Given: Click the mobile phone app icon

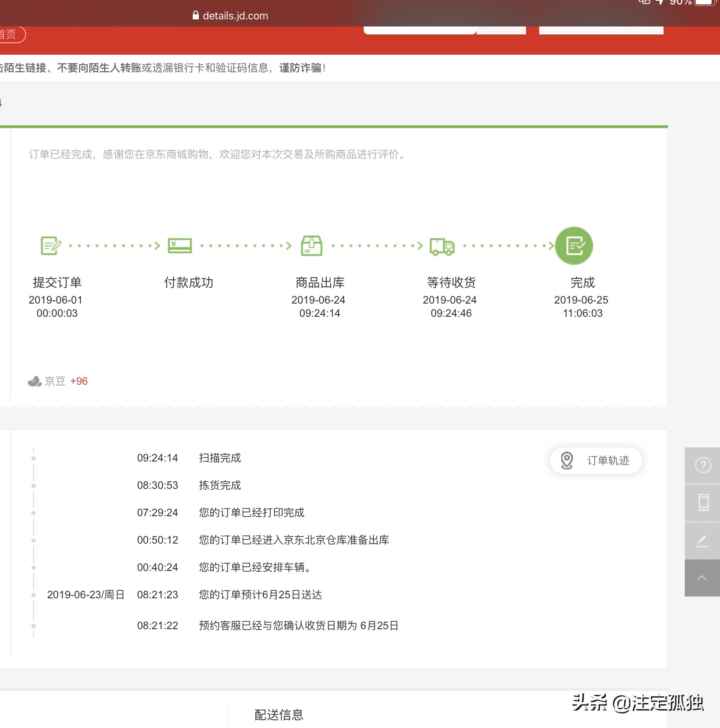Looking at the screenshot, I should pyautogui.click(x=703, y=503).
